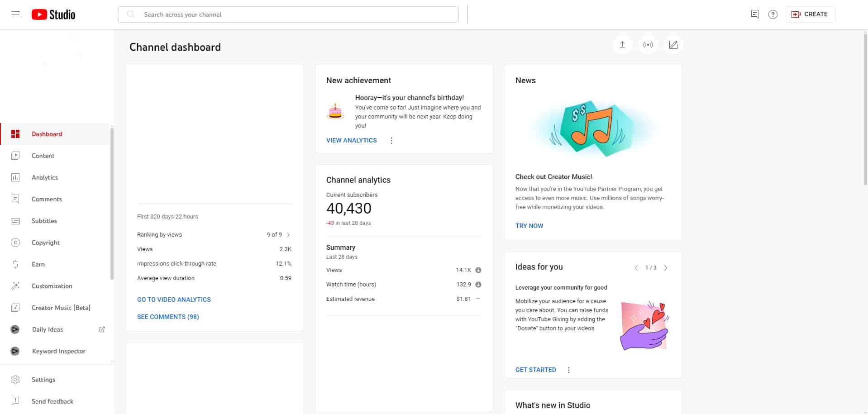Screen dimensions: 868x414
Task: Go to next idea in Ideas for you
Action: tap(665, 268)
